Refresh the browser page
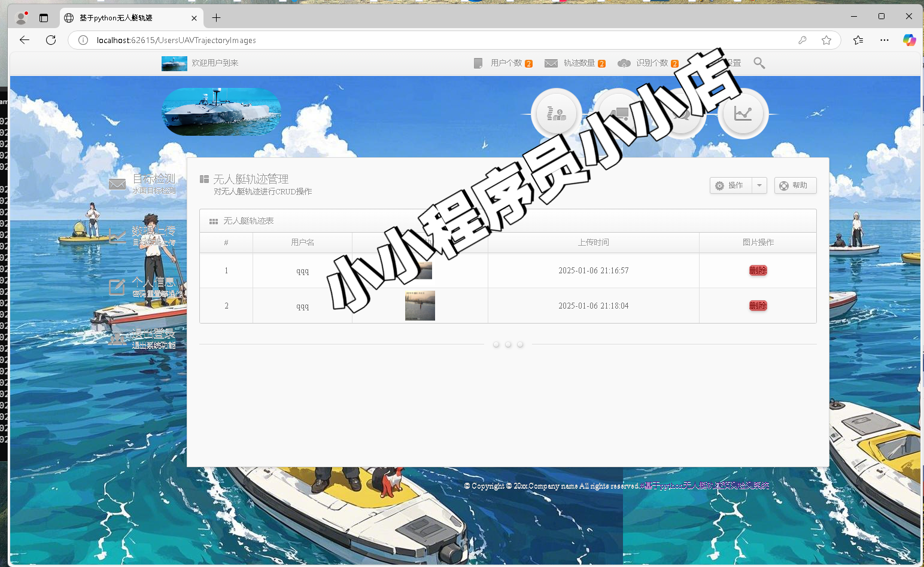The width and height of the screenshot is (924, 567). [51, 40]
